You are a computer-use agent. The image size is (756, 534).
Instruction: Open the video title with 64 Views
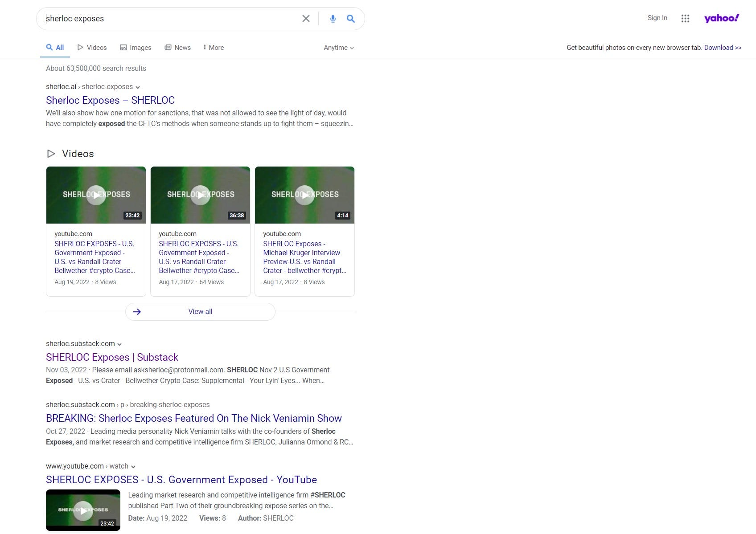pos(199,257)
